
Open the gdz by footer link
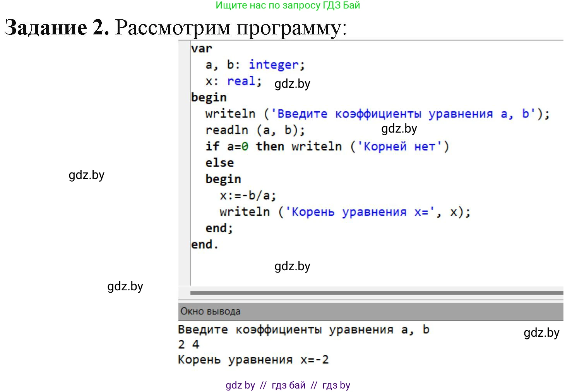239,385
